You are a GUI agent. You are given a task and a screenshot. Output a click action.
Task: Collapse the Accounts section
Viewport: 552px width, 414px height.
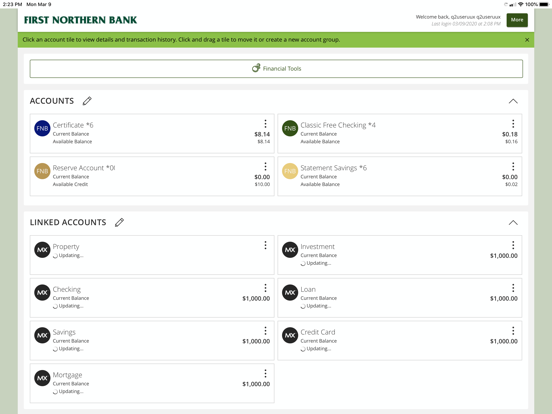(513, 101)
